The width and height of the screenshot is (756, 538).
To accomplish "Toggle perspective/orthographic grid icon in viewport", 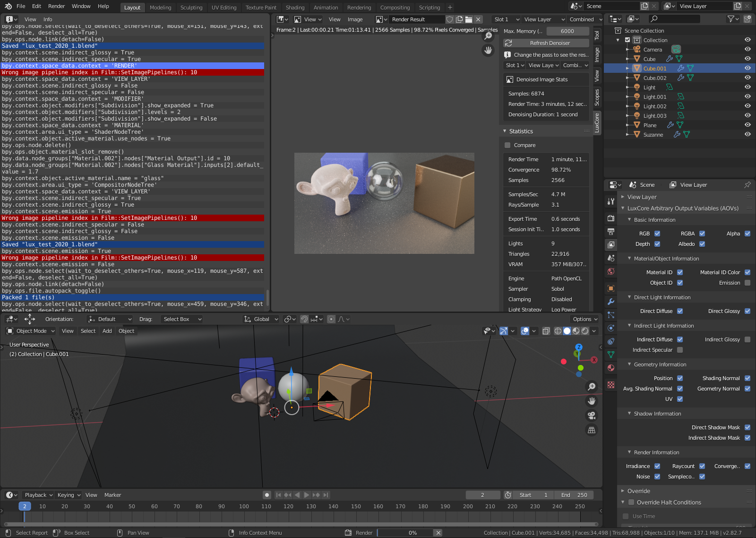I will coord(592,430).
